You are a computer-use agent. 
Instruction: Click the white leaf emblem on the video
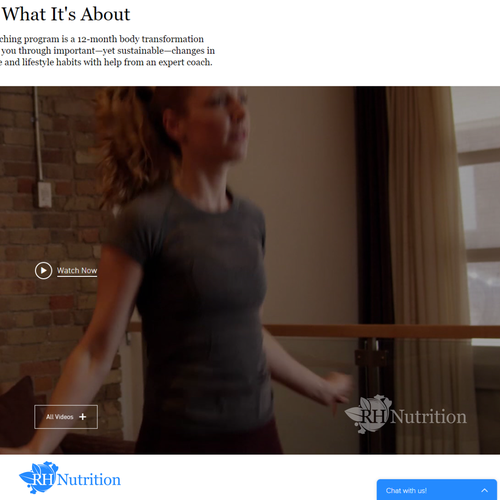[367, 414]
